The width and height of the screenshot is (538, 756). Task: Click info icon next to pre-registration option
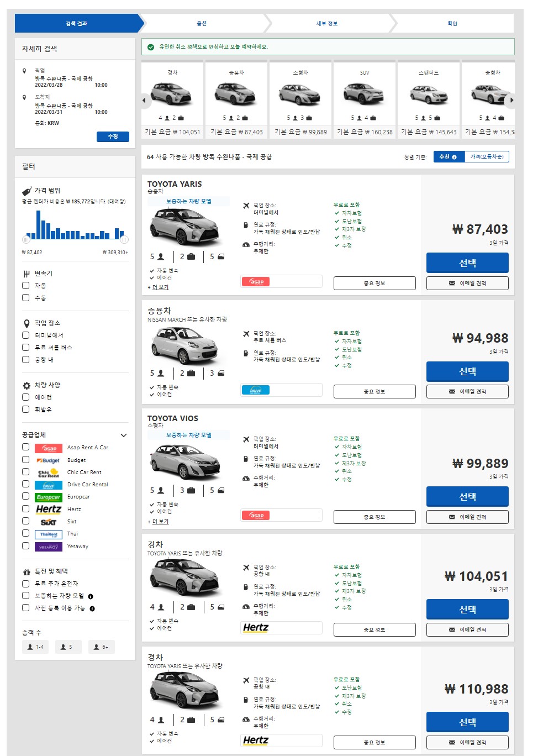pyautogui.click(x=92, y=608)
